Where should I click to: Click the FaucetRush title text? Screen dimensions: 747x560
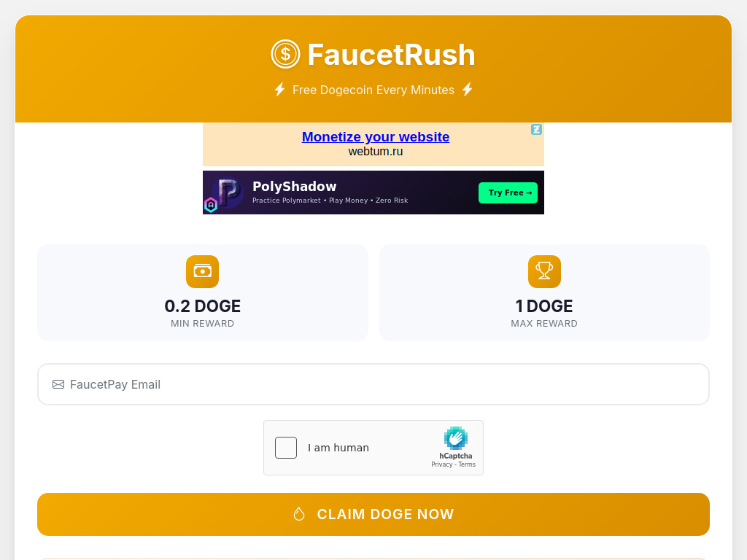coord(392,54)
